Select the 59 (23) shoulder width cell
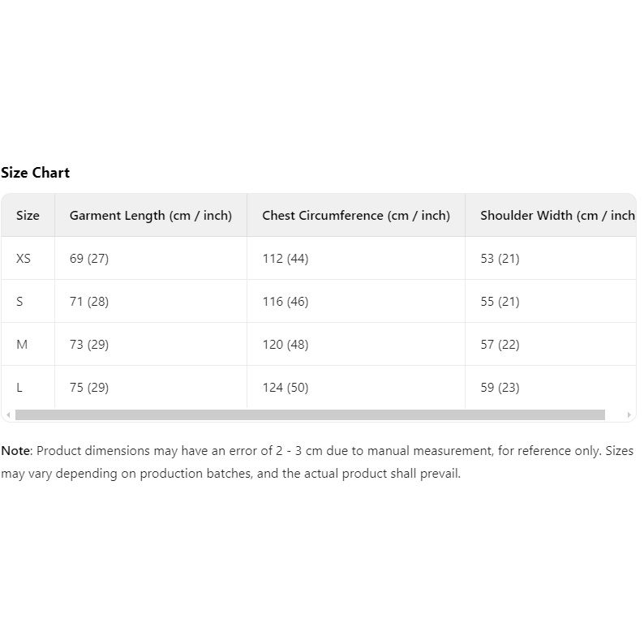The width and height of the screenshot is (644, 644). pyautogui.click(x=500, y=388)
